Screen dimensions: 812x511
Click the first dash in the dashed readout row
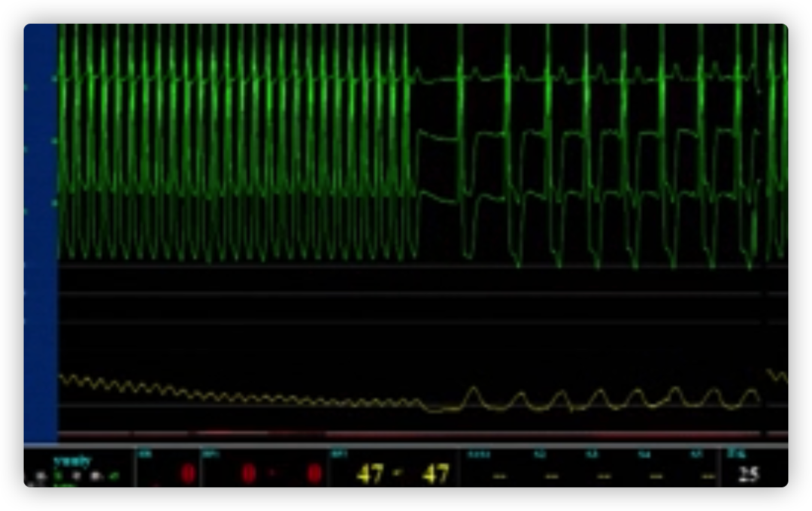[x=499, y=476]
